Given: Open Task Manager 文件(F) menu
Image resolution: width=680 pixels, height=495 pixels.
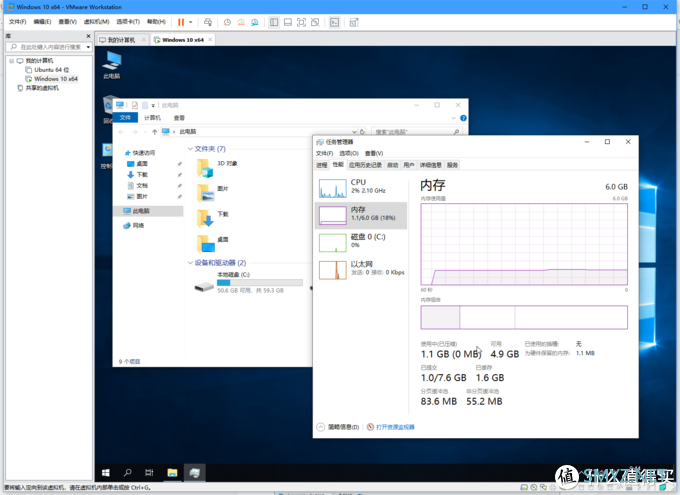Looking at the screenshot, I should point(324,153).
